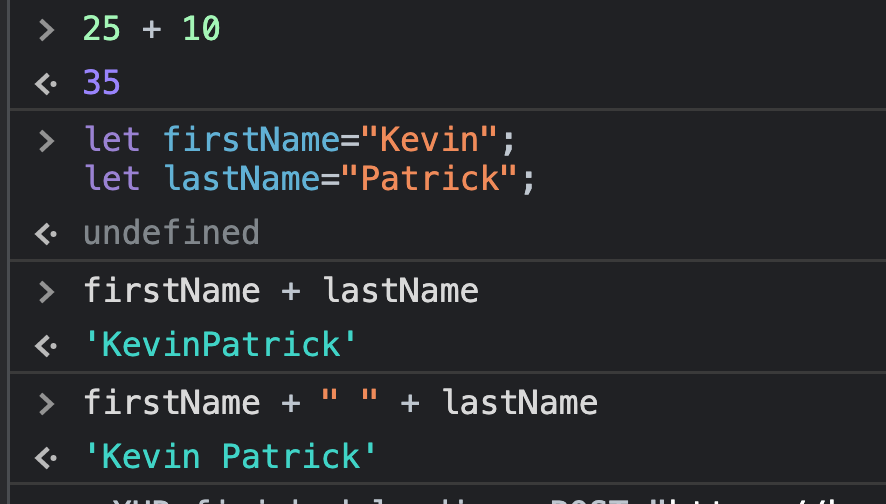
Task: Click the 'Kevin Patrick' output string
Action: click(x=230, y=457)
